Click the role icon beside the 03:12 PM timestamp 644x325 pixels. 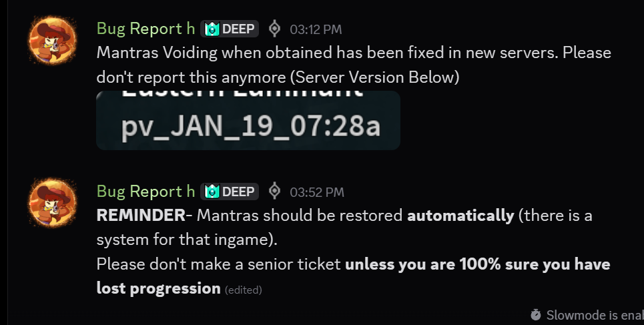point(274,29)
